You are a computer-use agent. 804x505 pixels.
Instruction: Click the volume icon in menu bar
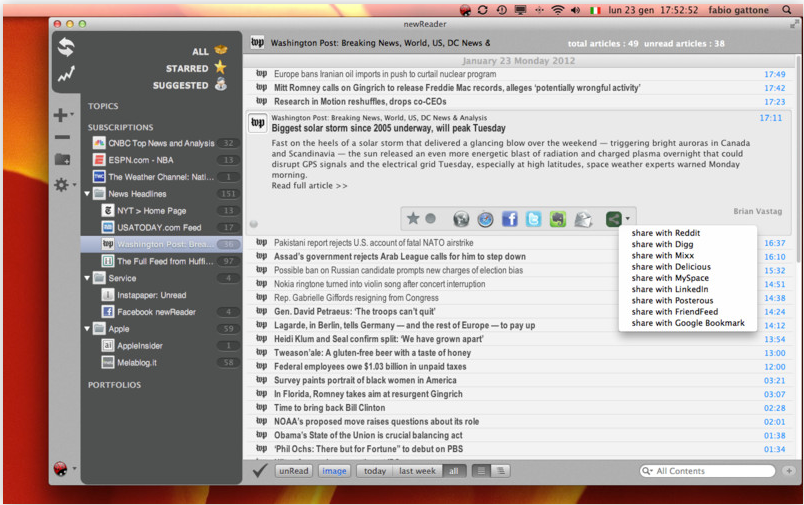click(x=575, y=10)
